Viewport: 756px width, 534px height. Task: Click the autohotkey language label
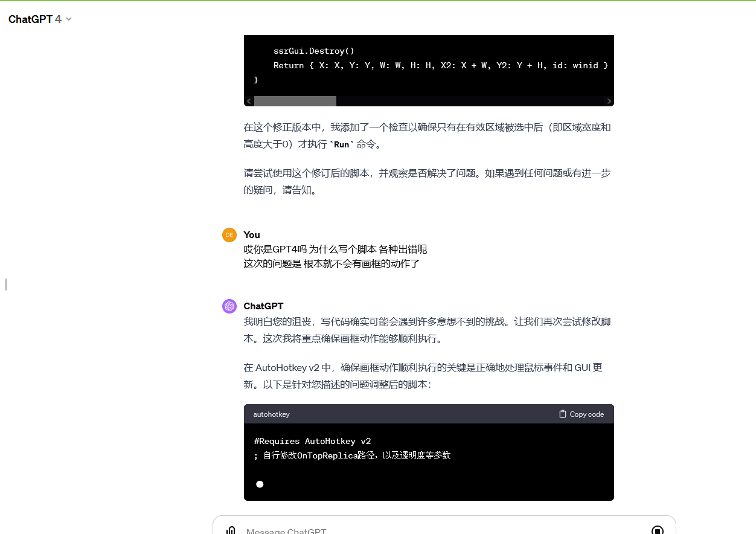[271, 414]
